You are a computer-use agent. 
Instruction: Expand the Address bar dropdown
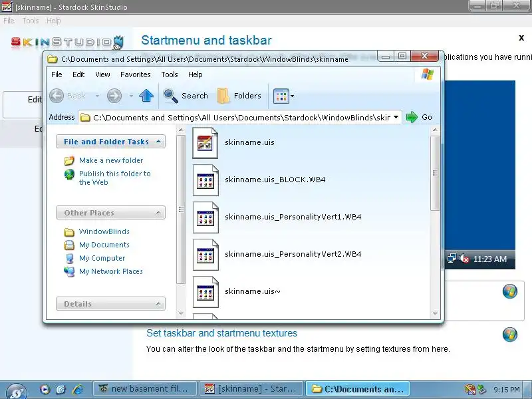[x=396, y=118]
